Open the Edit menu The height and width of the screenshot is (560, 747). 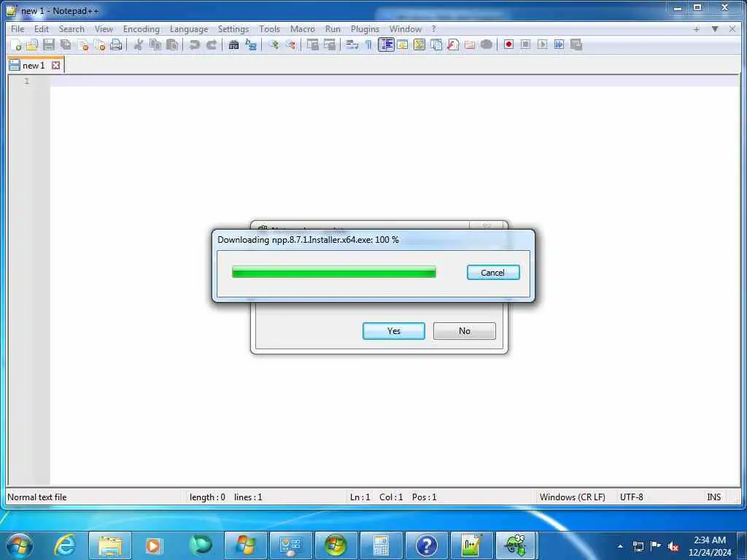pyautogui.click(x=42, y=29)
